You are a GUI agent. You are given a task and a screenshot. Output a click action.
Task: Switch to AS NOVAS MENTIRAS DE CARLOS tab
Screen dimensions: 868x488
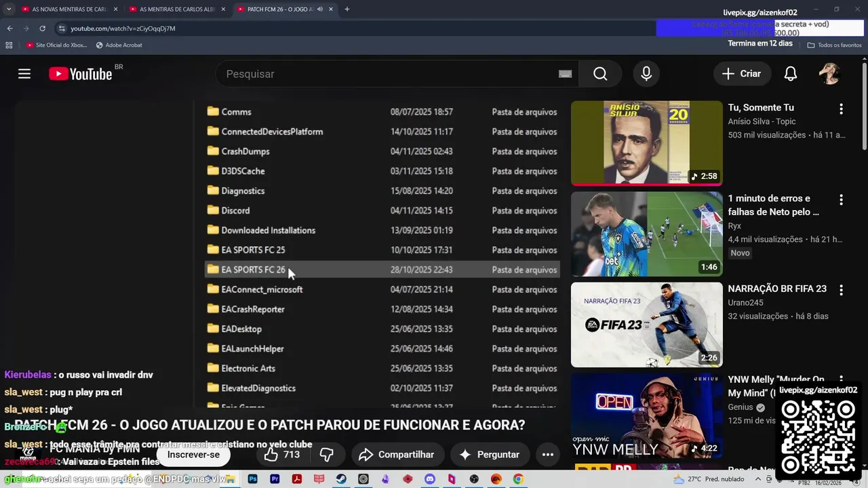pos(69,9)
